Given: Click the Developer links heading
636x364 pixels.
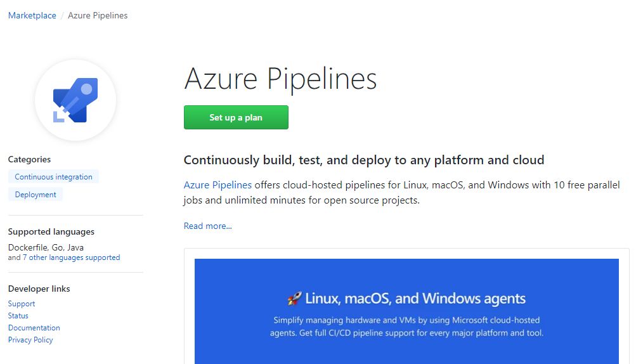Looking at the screenshot, I should (39, 289).
